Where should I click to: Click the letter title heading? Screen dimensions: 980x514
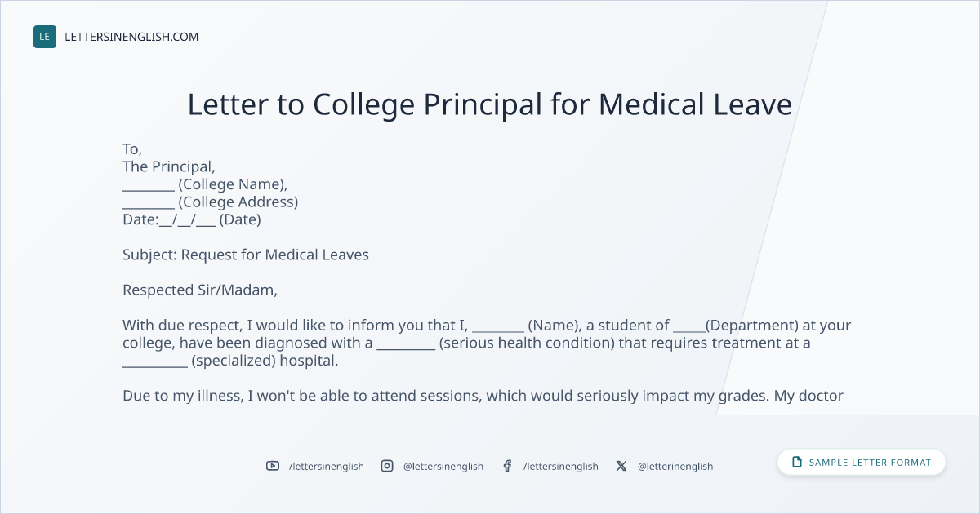[x=490, y=104]
